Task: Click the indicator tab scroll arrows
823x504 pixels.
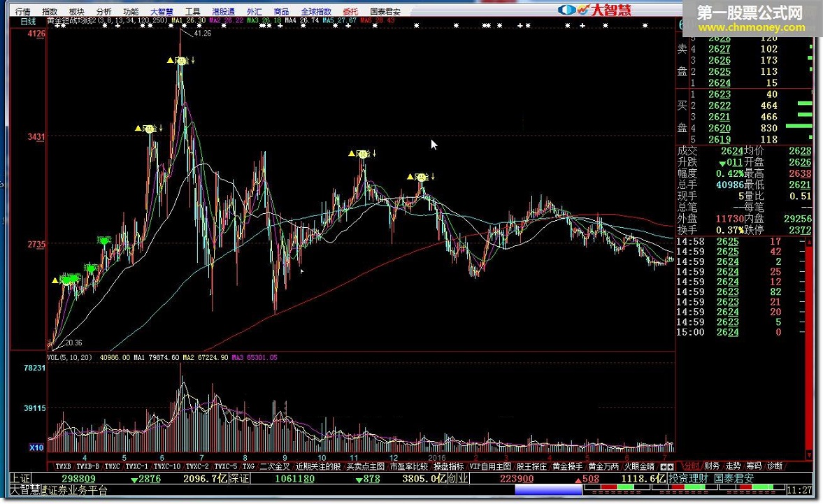Action: tap(666, 467)
